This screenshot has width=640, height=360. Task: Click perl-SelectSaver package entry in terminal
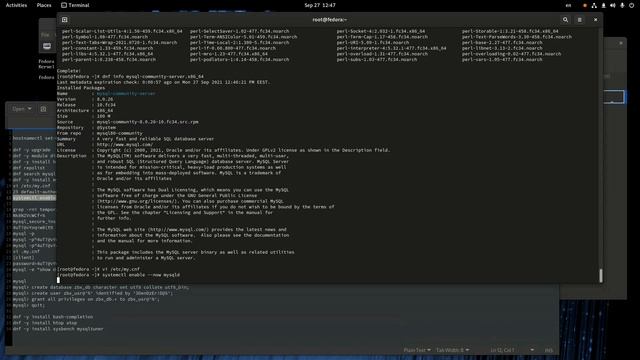pos(239,31)
